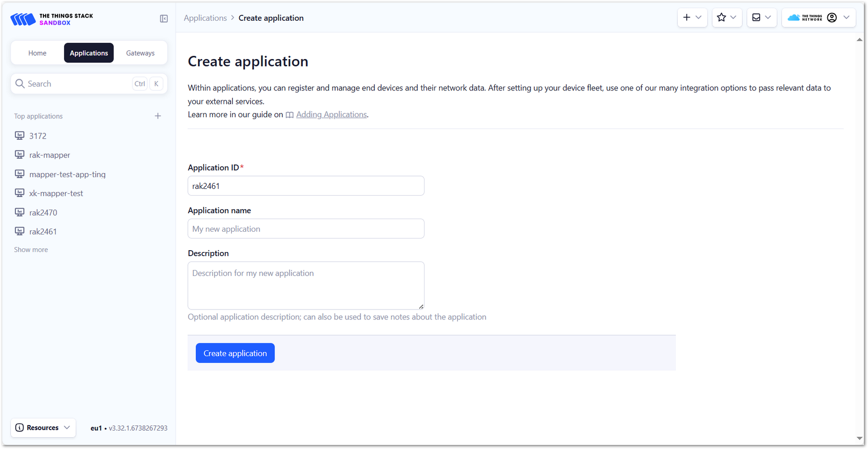Click the rak2470 application icon

19,212
